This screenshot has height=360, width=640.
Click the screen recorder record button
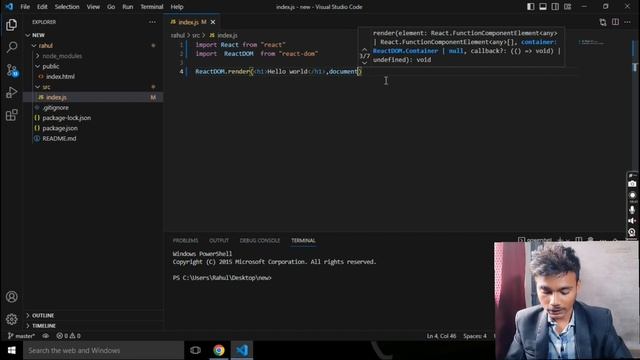pos(632,196)
